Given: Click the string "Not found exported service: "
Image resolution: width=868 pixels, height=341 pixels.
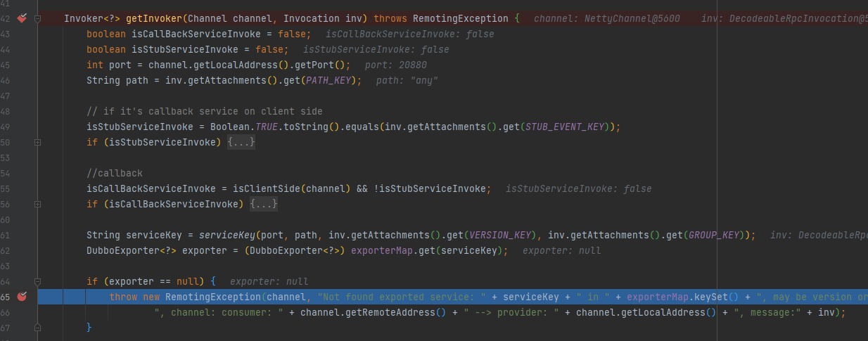Looking at the screenshot, I should coord(402,297).
